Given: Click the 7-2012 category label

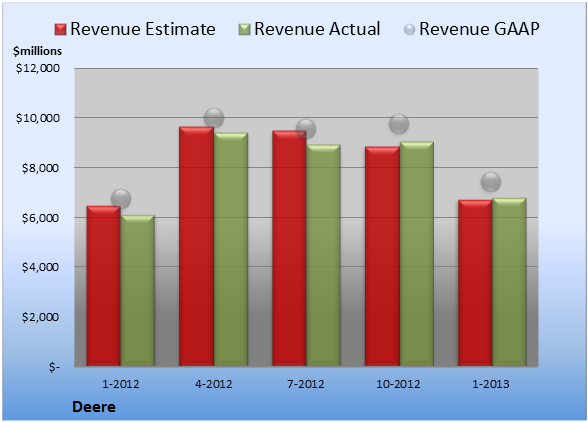Looking at the screenshot, I should [x=306, y=384].
